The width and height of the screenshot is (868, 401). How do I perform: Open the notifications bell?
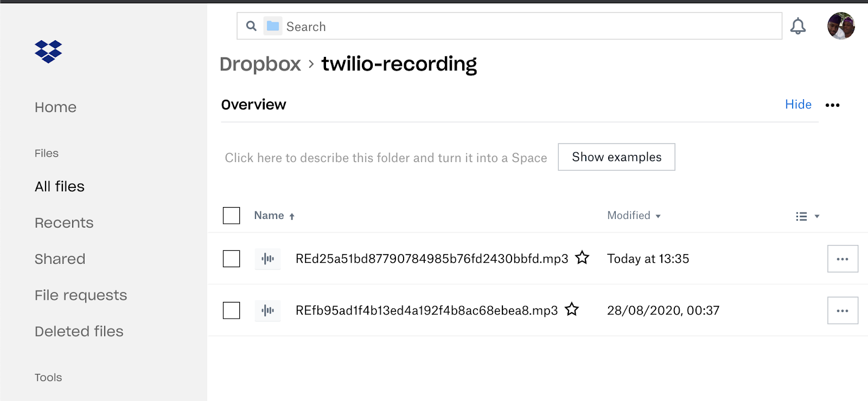(x=797, y=26)
